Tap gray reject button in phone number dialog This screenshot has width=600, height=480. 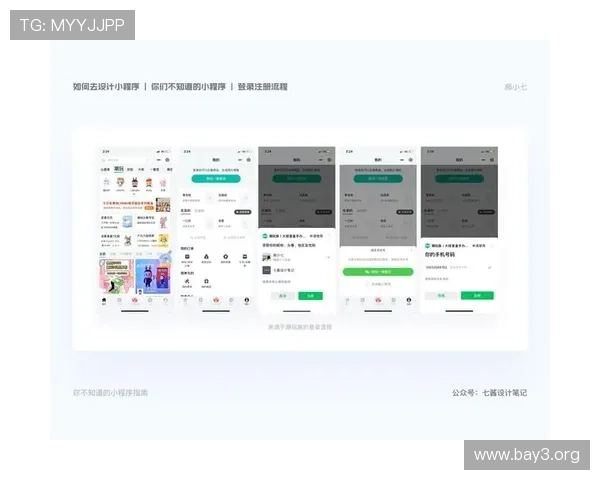coord(441,296)
